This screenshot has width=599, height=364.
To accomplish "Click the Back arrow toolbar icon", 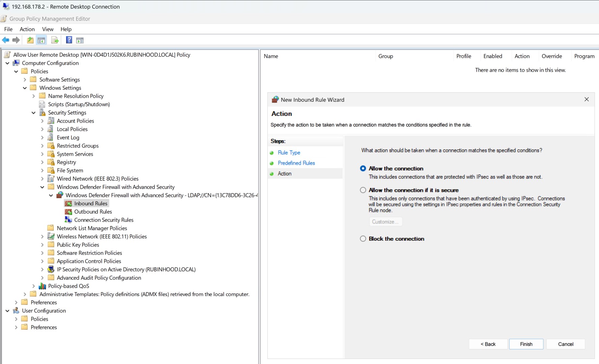I will 6,40.
